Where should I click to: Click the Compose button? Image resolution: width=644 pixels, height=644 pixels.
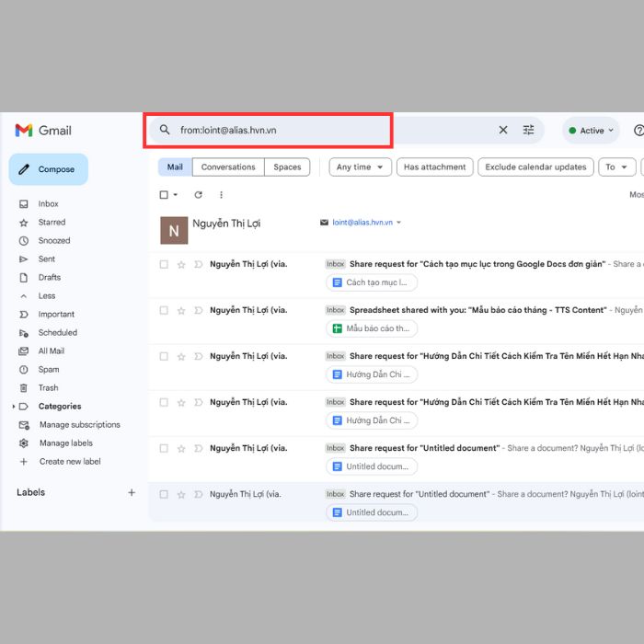tap(49, 169)
